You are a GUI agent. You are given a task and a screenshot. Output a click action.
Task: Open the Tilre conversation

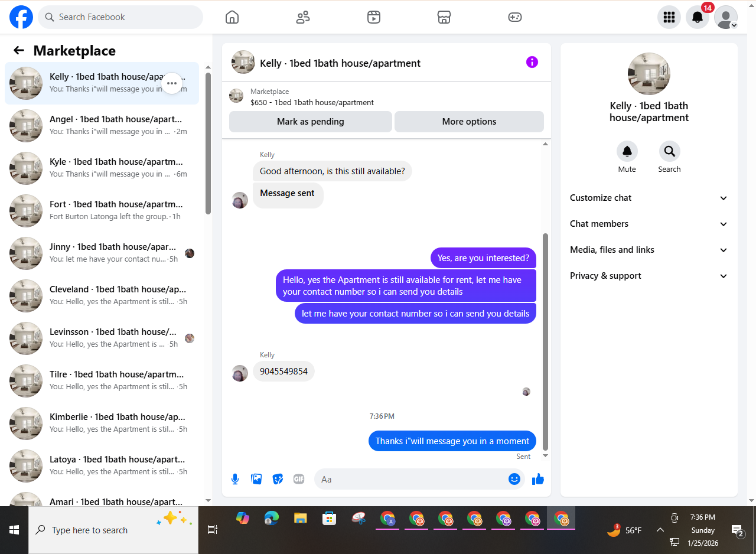pyautogui.click(x=102, y=381)
